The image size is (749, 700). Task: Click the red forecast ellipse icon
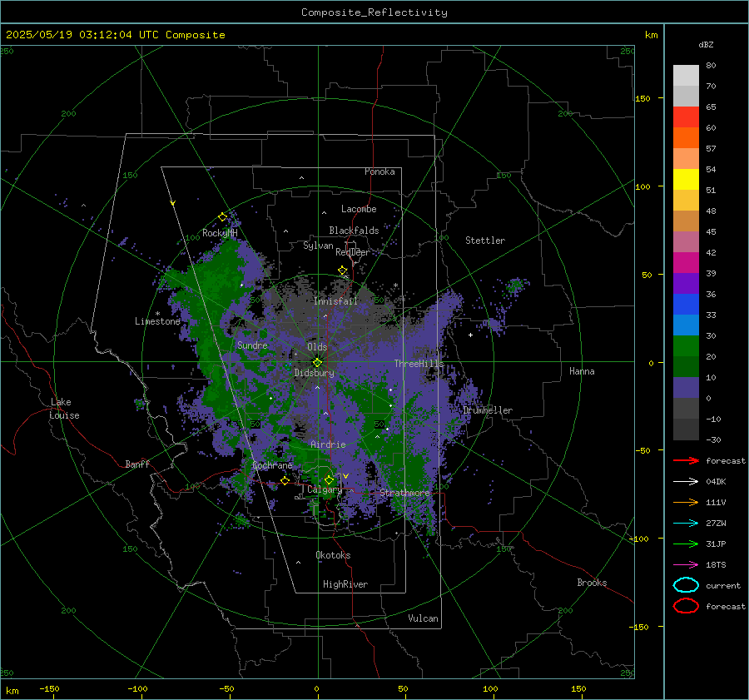tap(686, 606)
